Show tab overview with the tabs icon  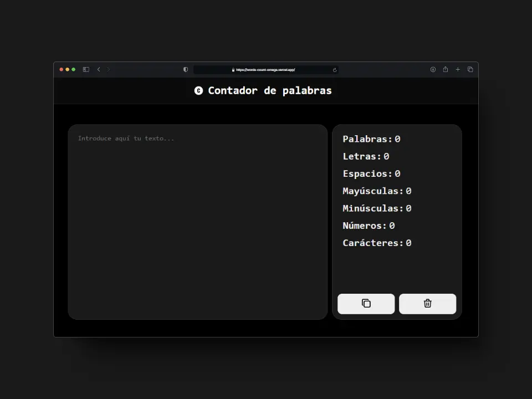pos(470,69)
